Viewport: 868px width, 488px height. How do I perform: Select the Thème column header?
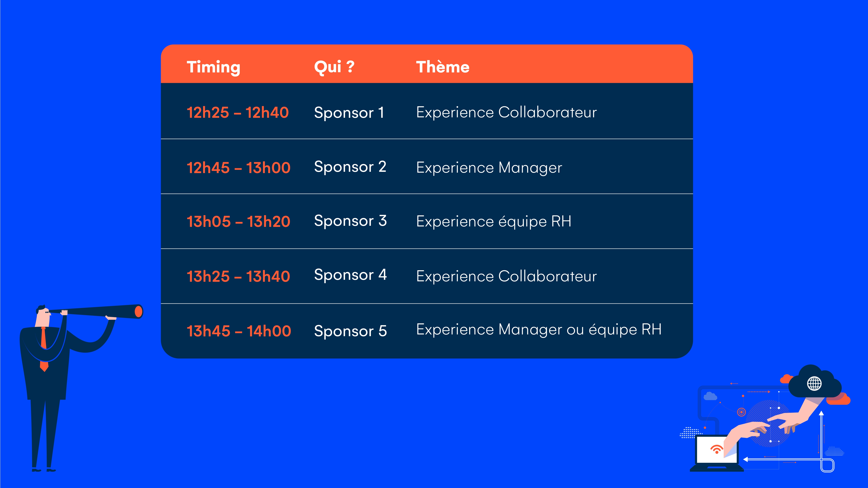[x=442, y=67]
